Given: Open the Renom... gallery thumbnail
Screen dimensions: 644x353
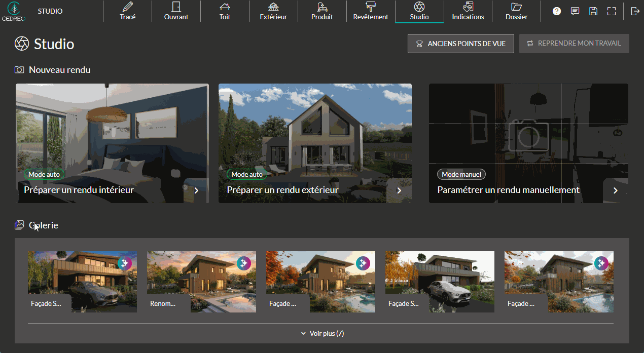Looking at the screenshot, I should click(201, 282).
